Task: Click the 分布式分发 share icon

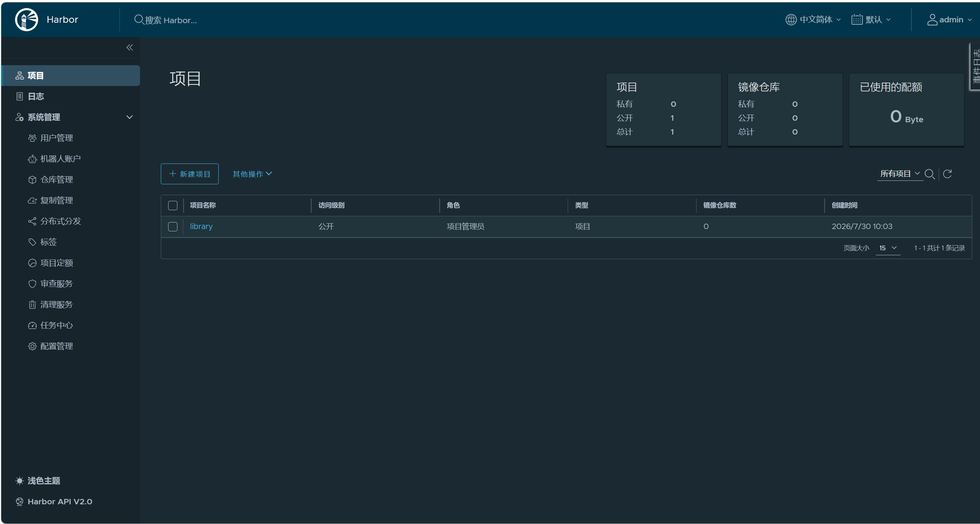Action: click(32, 221)
